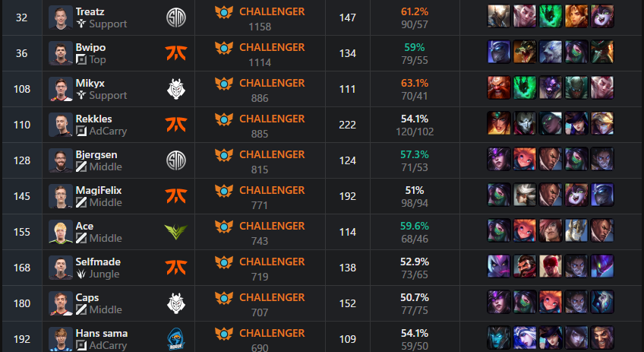644x352 pixels.
Task: Open MagiFelix player name link
Action: 99,190
